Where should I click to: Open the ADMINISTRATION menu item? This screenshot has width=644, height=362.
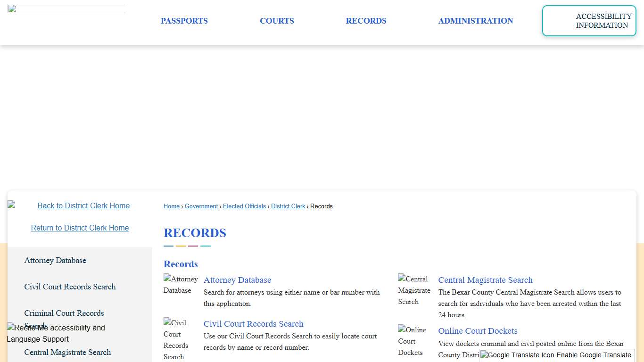[475, 21]
